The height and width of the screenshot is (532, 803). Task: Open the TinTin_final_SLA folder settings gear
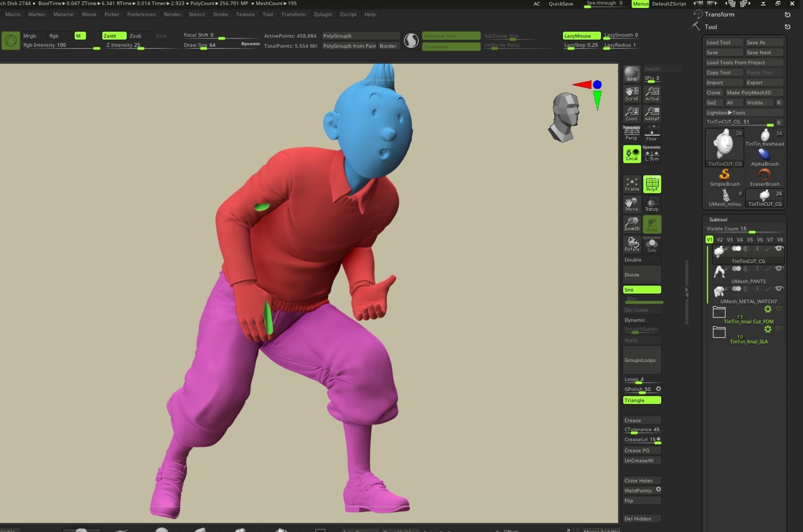[768, 329]
